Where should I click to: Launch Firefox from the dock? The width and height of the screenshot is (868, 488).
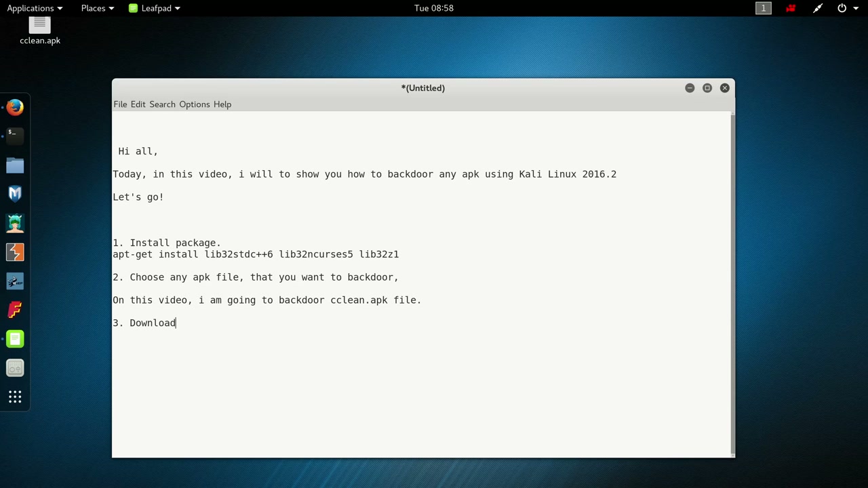(x=15, y=107)
